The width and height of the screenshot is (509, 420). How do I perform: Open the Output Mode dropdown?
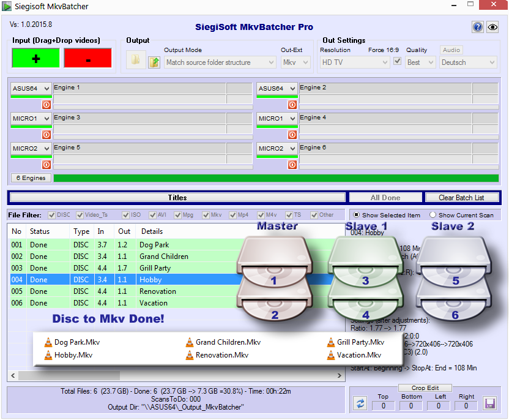click(220, 62)
